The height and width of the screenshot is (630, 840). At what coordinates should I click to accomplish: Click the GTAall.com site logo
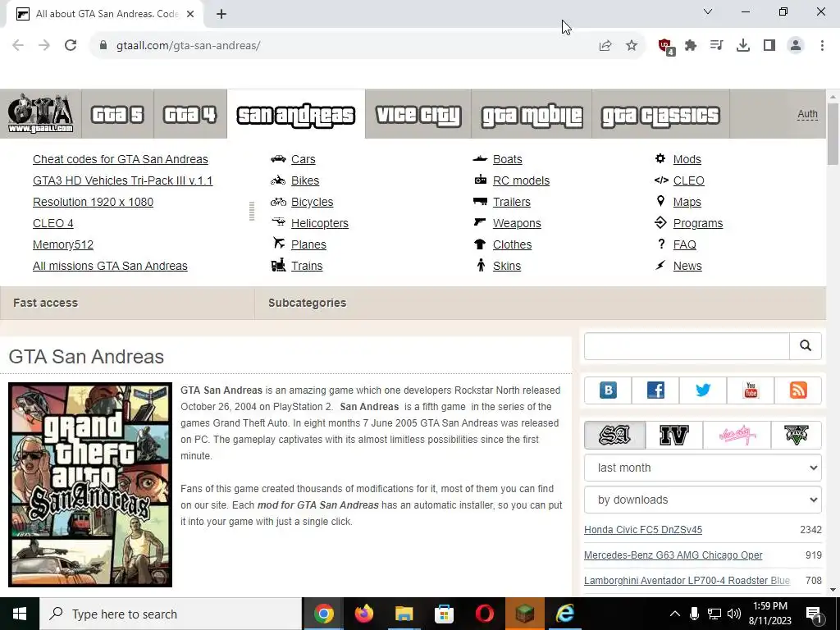click(41, 113)
